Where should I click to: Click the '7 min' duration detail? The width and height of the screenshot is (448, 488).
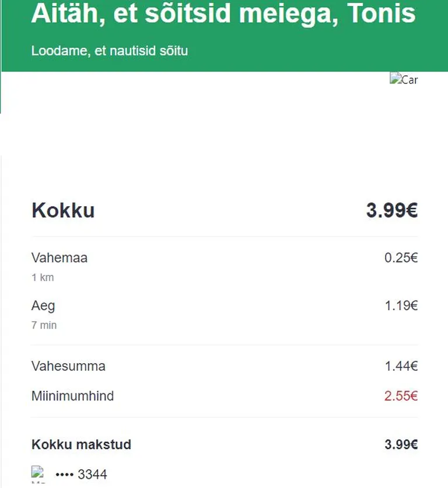[x=44, y=325]
